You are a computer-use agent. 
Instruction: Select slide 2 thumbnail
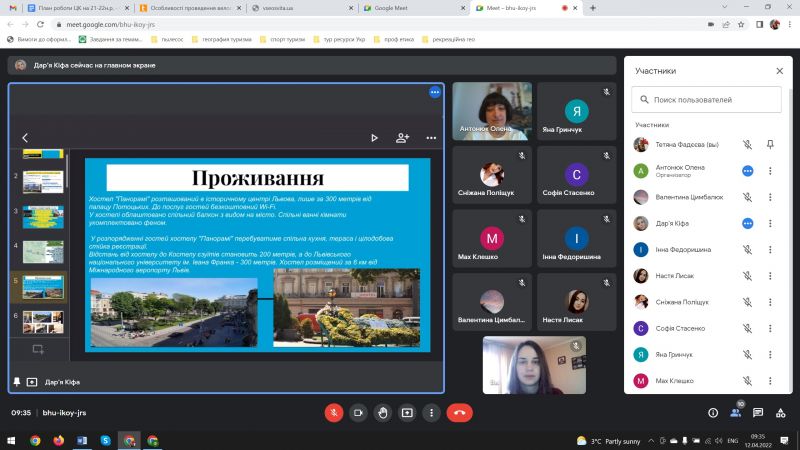coord(43,182)
